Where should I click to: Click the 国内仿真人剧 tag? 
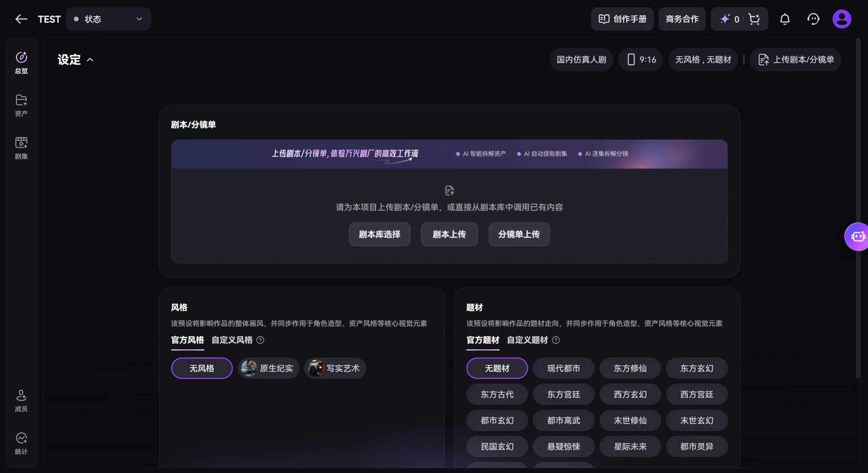tap(581, 60)
